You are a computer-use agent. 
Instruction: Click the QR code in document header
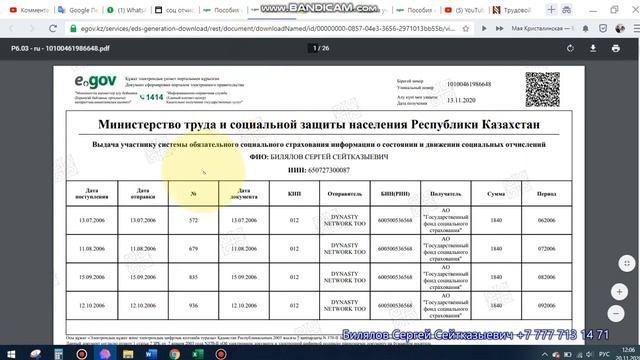click(542, 89)
